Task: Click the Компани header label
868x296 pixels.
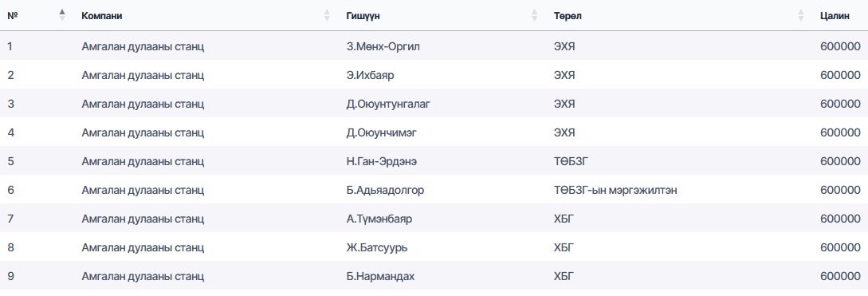Action: 102,16
